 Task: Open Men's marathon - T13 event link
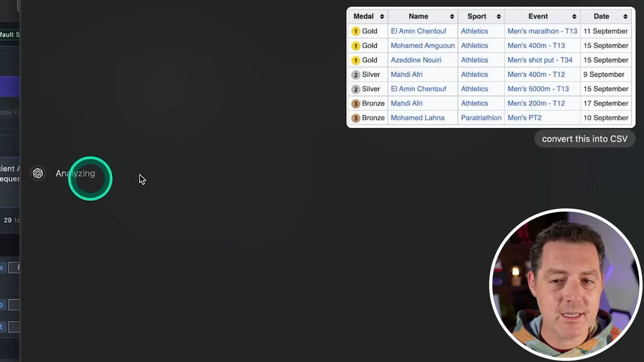542,31
